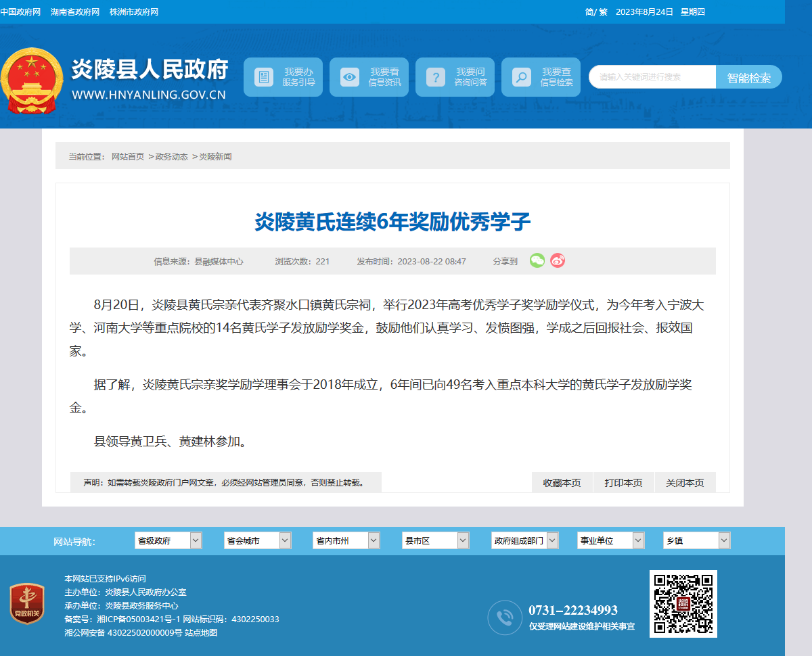Open the 乡镇 dropdown list
812x656 pixels.
[697, 540]
